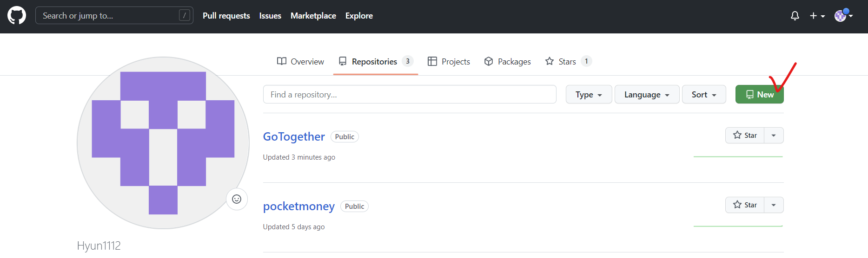
Task: Visit the Marketplace link
Action: (x=313, y=16)
